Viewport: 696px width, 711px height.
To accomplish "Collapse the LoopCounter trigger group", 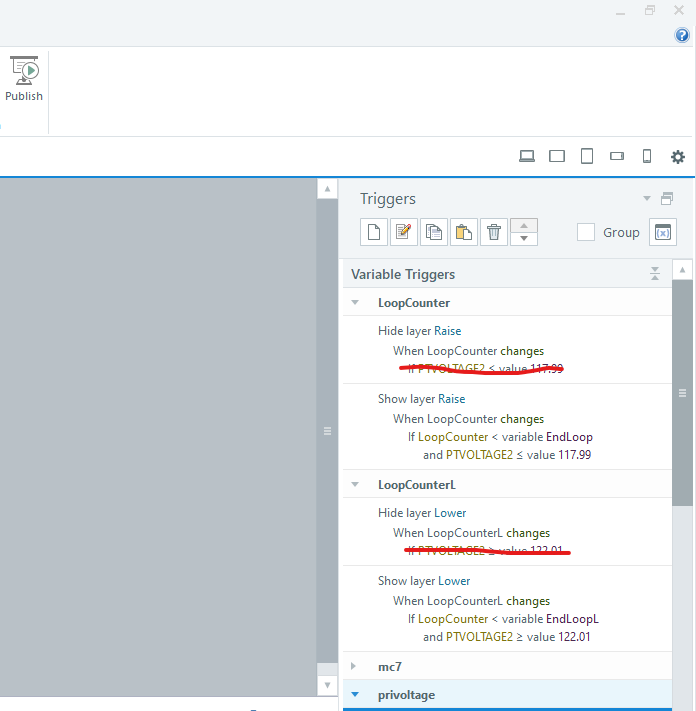I will [355, 302].
